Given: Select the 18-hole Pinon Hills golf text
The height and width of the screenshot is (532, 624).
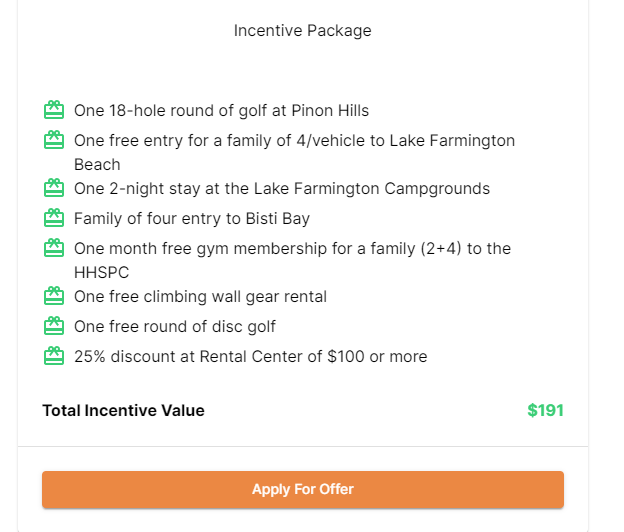Looking at the screenshot, I should point(221,110).
